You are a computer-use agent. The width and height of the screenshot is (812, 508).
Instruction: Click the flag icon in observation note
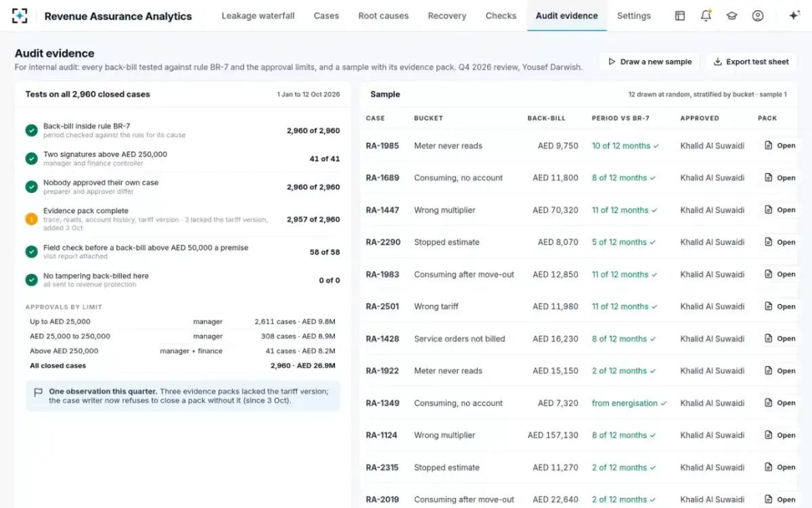[38, 392]
